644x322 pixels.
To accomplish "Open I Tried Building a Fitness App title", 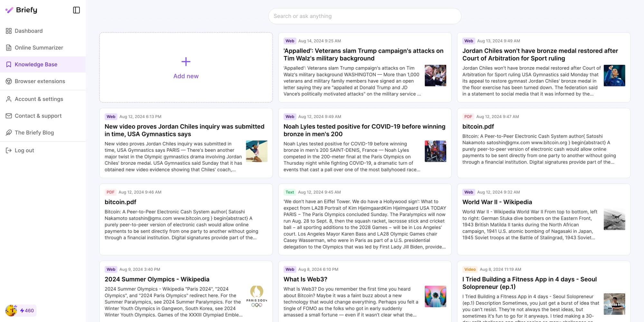I will (x=530, y=283).
